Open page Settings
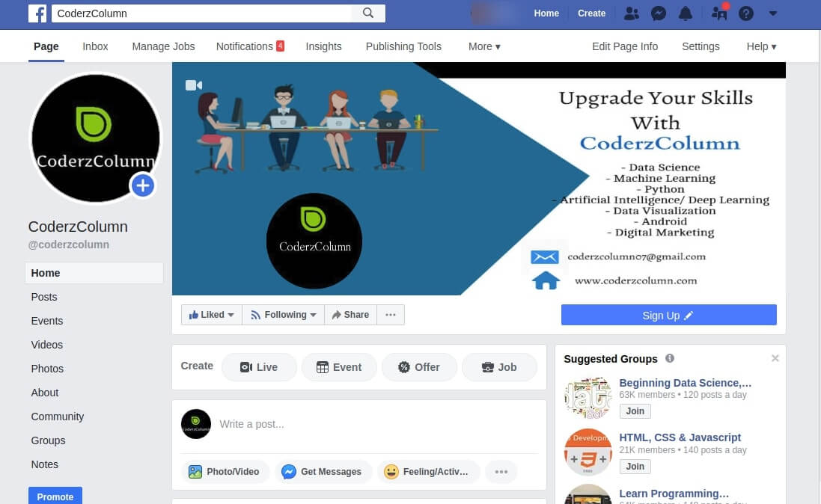The height and width of the screenshot is (504, 821). click(701, 46)
